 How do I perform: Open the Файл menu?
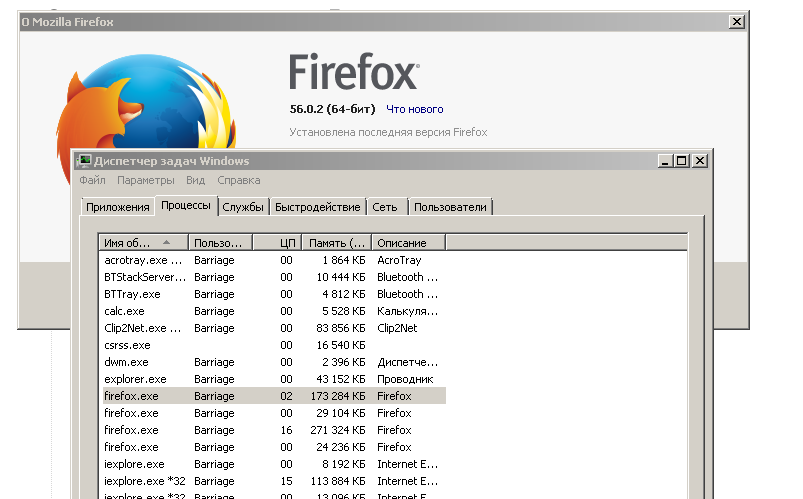92,180
